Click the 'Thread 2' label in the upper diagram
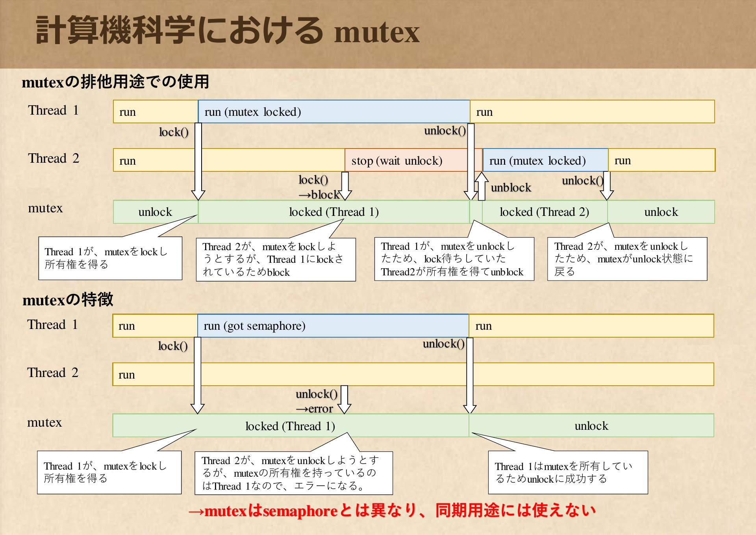Screen dimensions: 756x535 54,158
